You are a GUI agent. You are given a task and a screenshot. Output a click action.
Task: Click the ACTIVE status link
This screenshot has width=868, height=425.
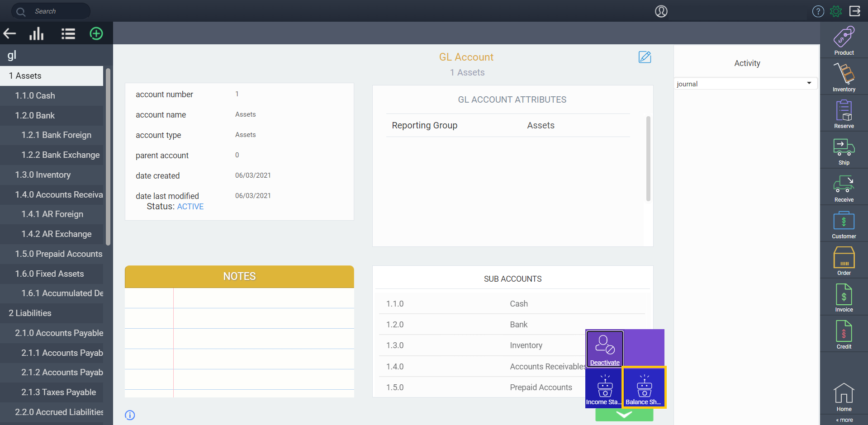(x=190, y=207)
